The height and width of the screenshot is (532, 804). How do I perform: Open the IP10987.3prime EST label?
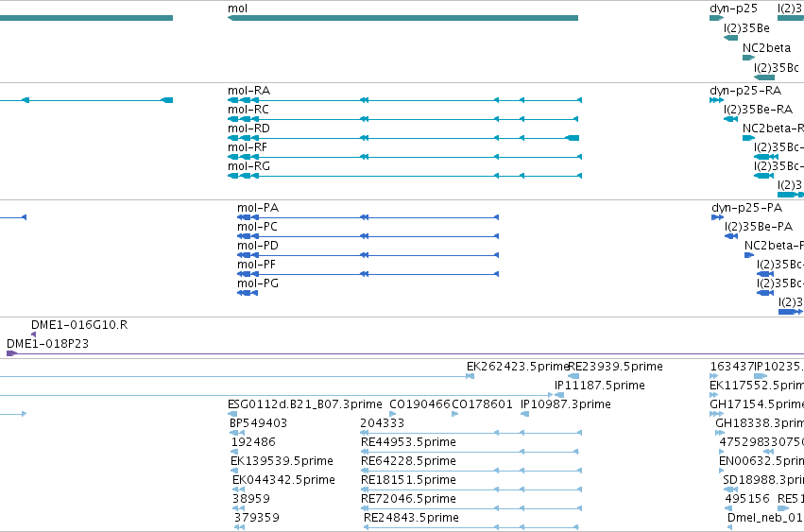(x=566, y=404)
